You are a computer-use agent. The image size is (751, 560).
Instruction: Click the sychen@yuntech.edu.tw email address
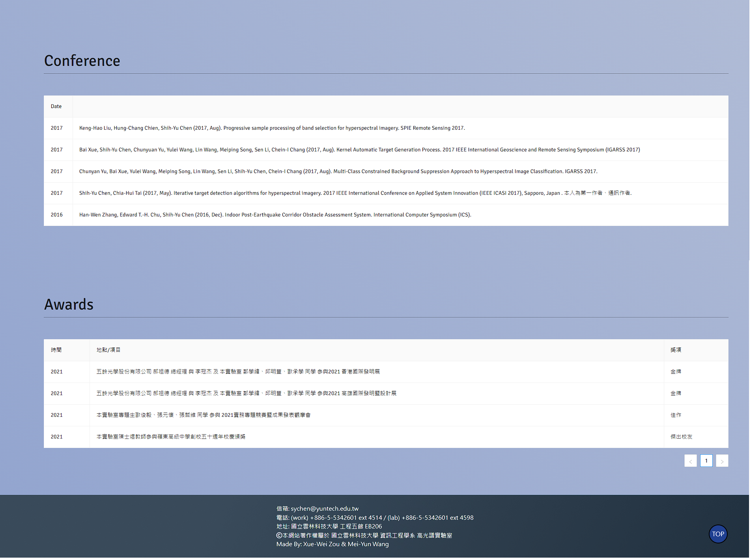point(325,509)
